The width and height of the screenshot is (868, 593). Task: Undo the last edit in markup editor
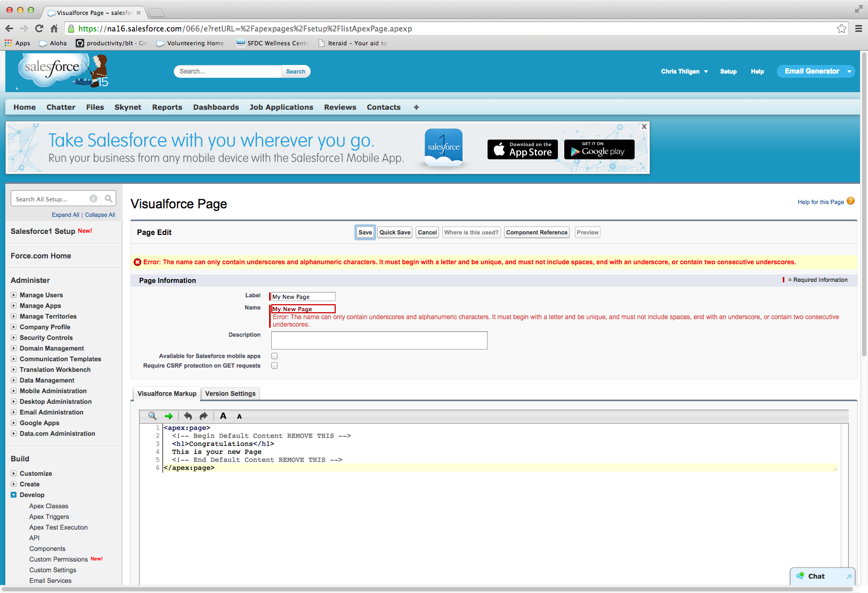(188, 416)
